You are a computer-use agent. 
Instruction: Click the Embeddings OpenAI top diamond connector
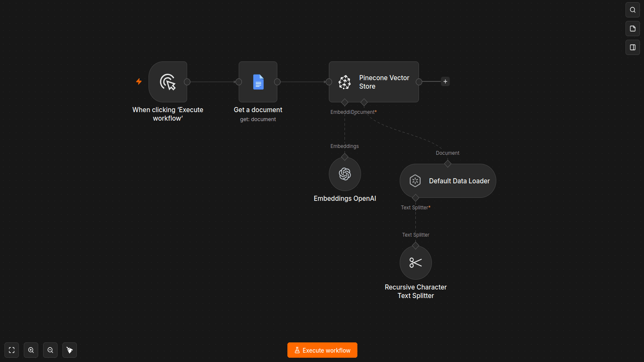pyautogui.click(x=344, y=157)
